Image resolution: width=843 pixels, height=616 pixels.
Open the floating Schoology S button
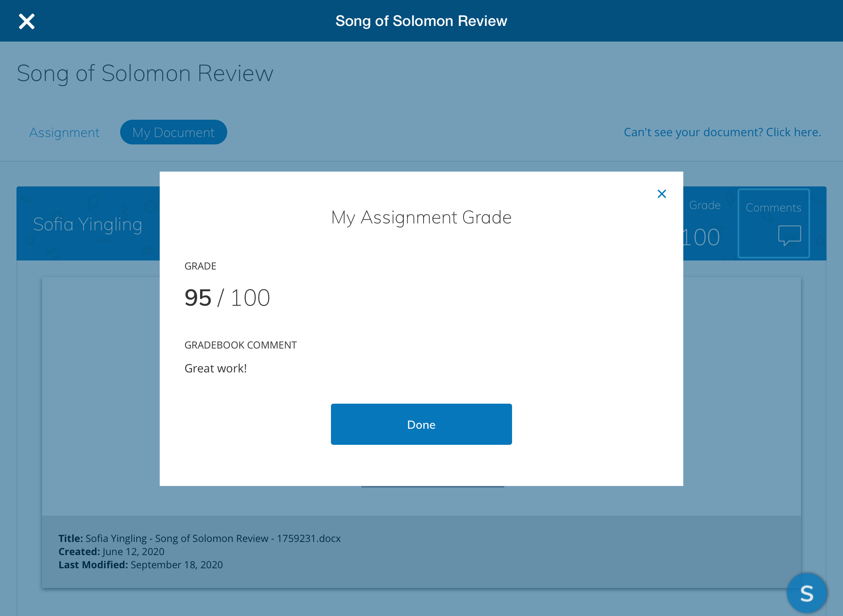tap(806, 593)
